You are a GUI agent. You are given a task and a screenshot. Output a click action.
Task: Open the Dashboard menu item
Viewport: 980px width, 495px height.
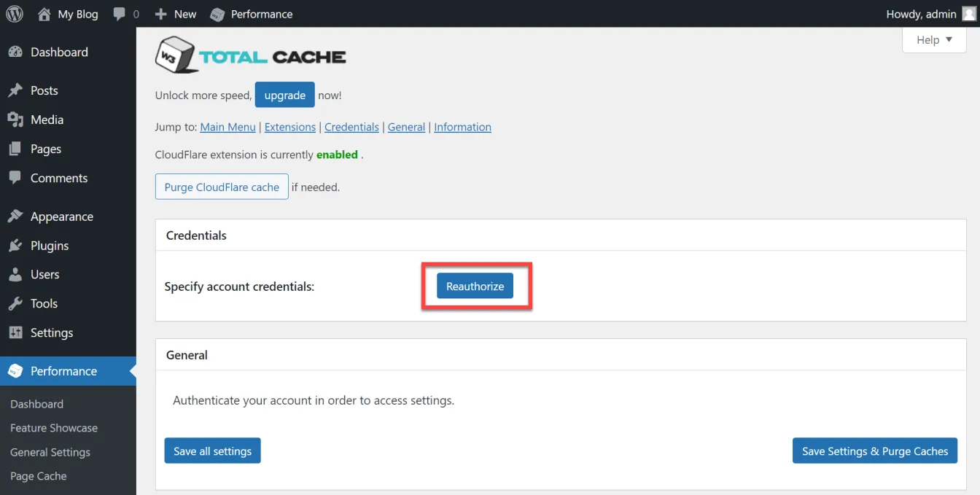(x=68, y=52)
